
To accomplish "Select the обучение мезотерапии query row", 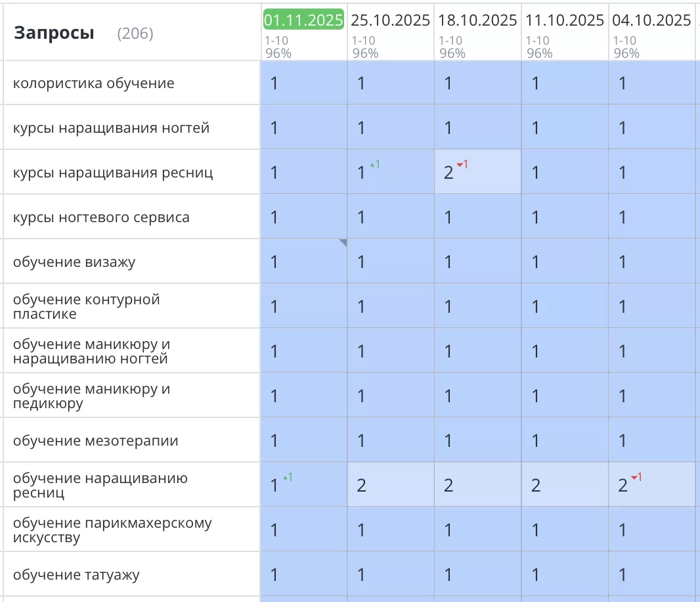I will 96,441.
